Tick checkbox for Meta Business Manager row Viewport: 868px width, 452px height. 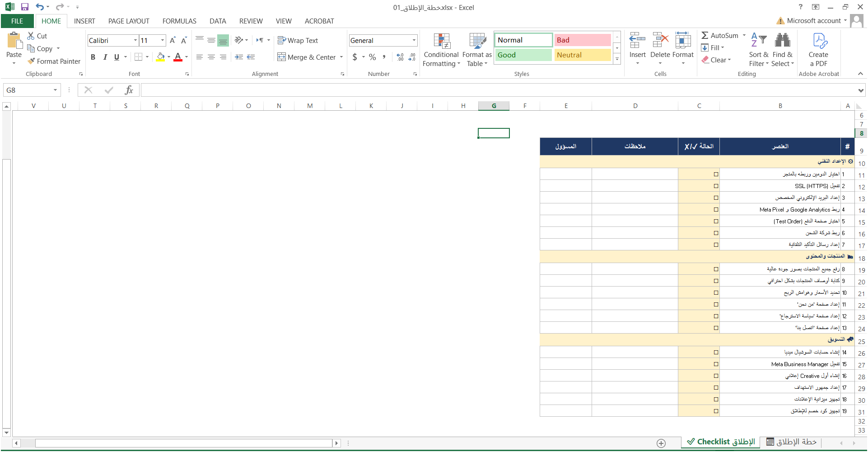tap(716, 364)
